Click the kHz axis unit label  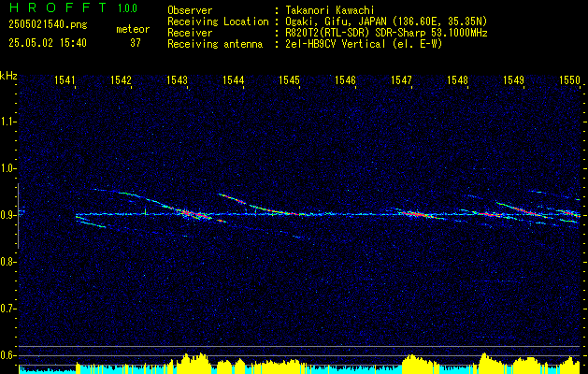(x=8, y=76)
